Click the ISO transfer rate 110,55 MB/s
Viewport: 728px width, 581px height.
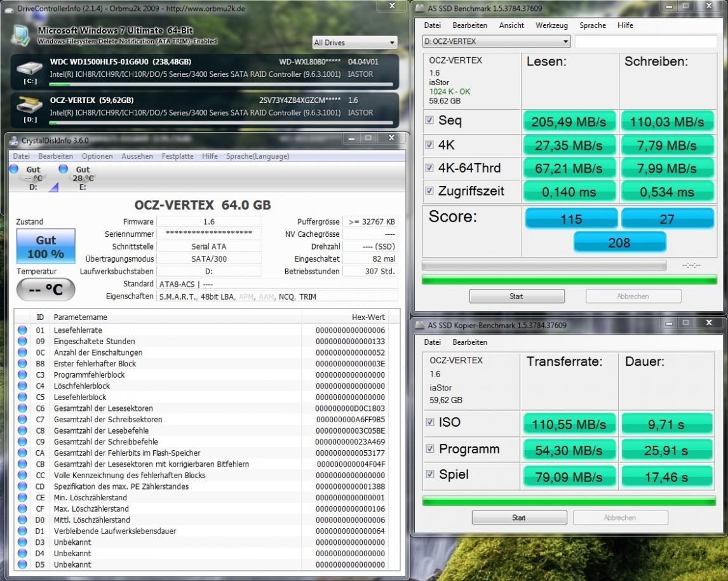click(569, 424)
